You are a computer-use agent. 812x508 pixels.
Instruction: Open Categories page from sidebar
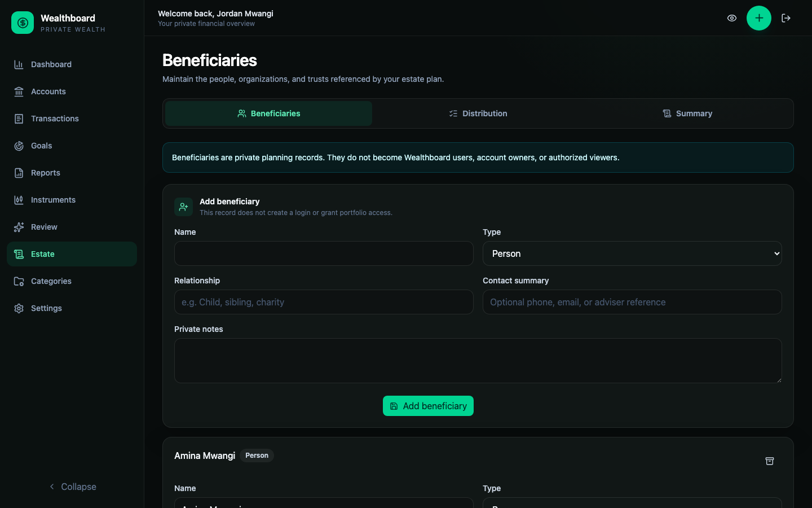click(72, 281)
